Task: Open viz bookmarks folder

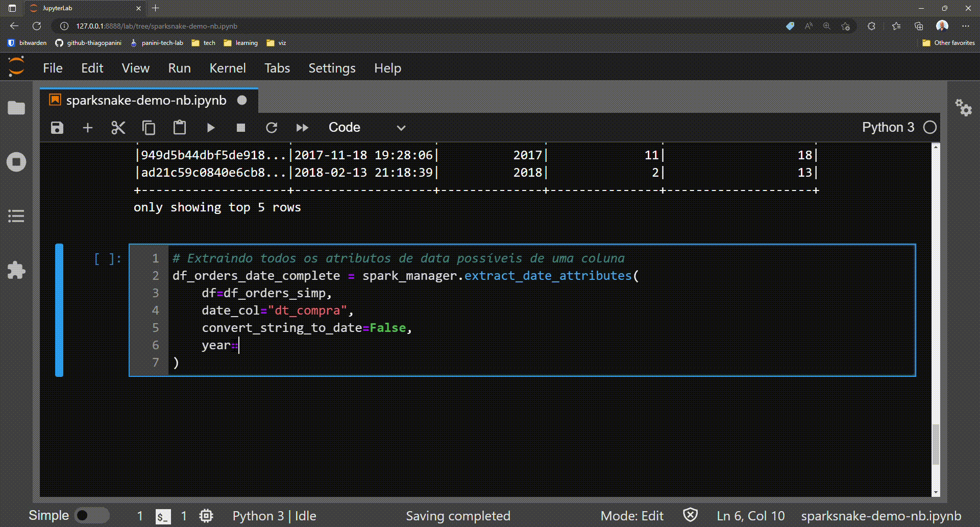Action: coord(276,43)
